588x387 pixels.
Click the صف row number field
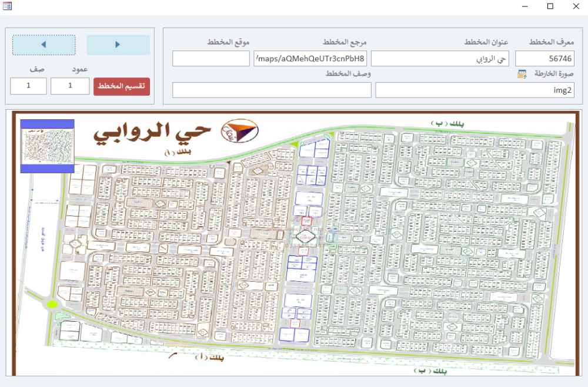pyautogui.click(x=28, y=86)
